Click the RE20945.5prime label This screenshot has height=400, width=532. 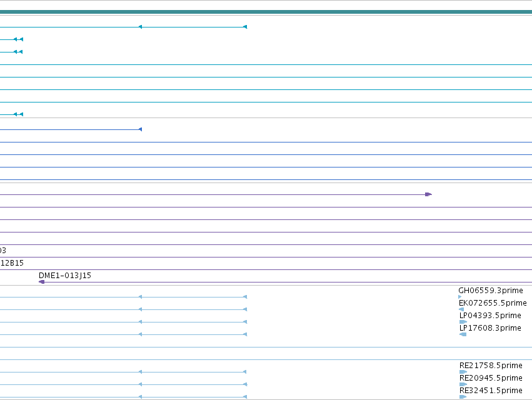click(x=491, y=378)
